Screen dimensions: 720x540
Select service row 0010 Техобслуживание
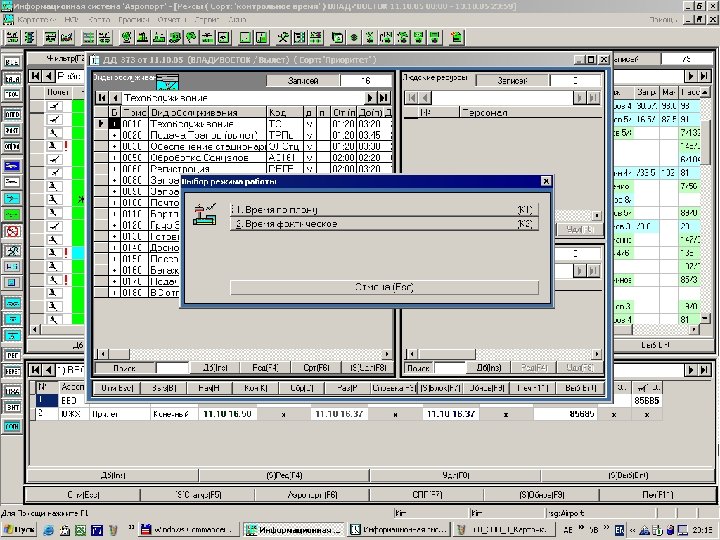click(x=243, y=124)
